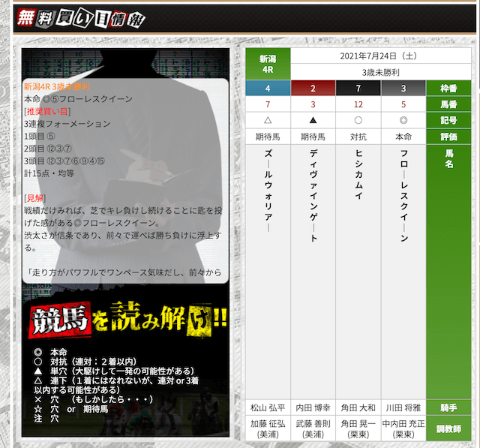This screenshot has height=448, width=480.
Task: Click horse number 12 in table
Action: point(358,104)
